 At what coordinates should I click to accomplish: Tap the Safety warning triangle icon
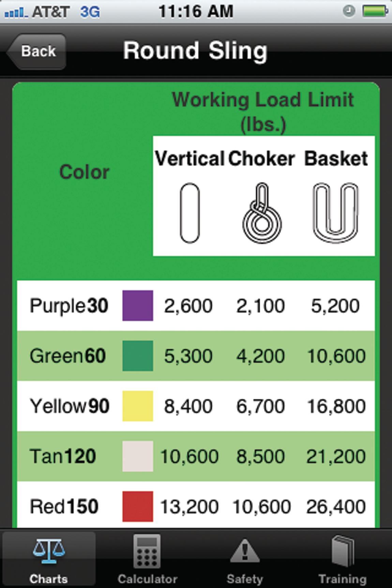(245, 551)
